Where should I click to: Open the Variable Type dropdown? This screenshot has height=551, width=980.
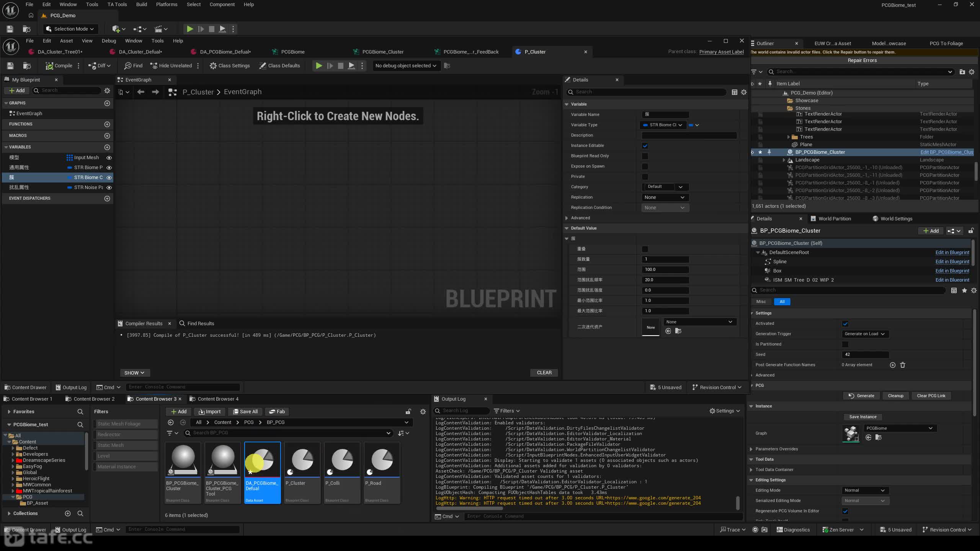point(663,125)
